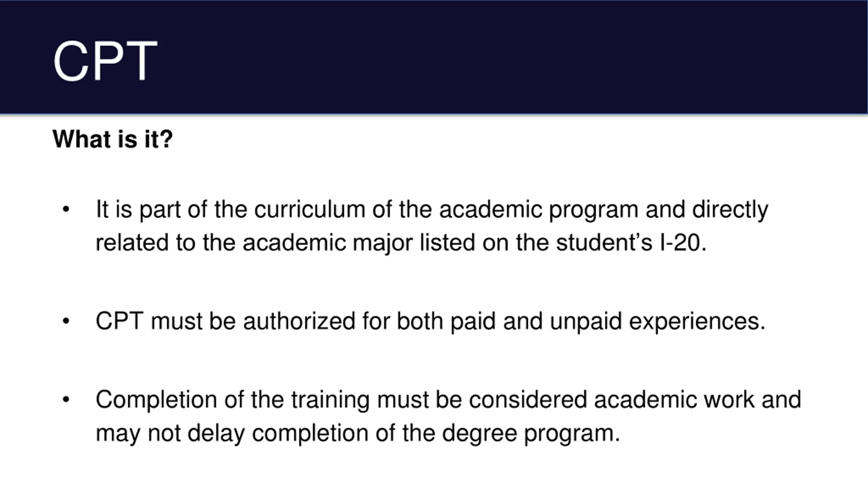Click the large "CPT" slide title
Viewport: 868px width, 488px height.
(105, 61)
